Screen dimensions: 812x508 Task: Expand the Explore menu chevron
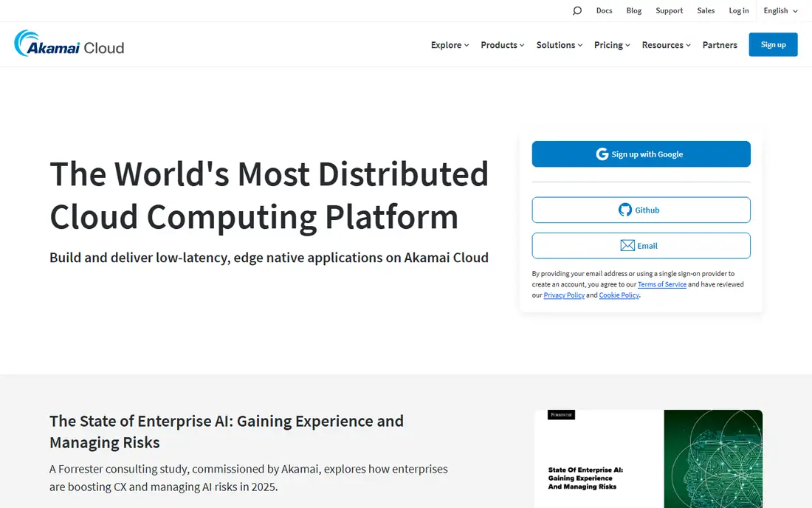click(467, 46)
